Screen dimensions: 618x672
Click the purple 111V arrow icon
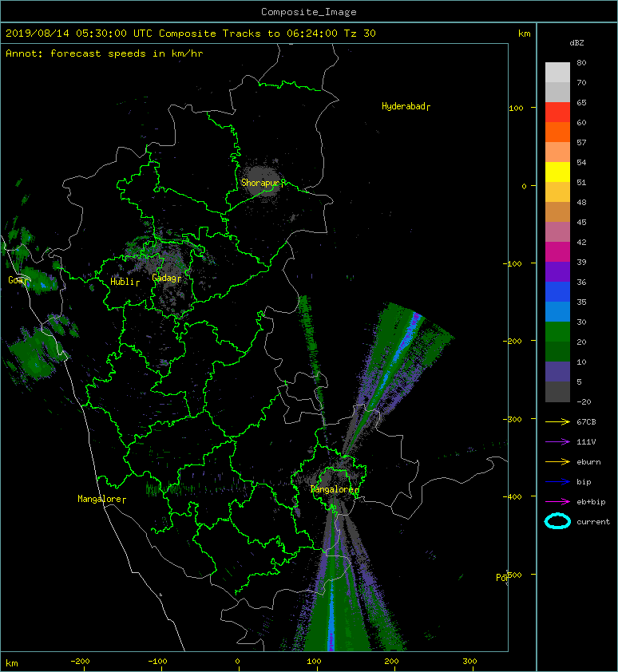557,442
